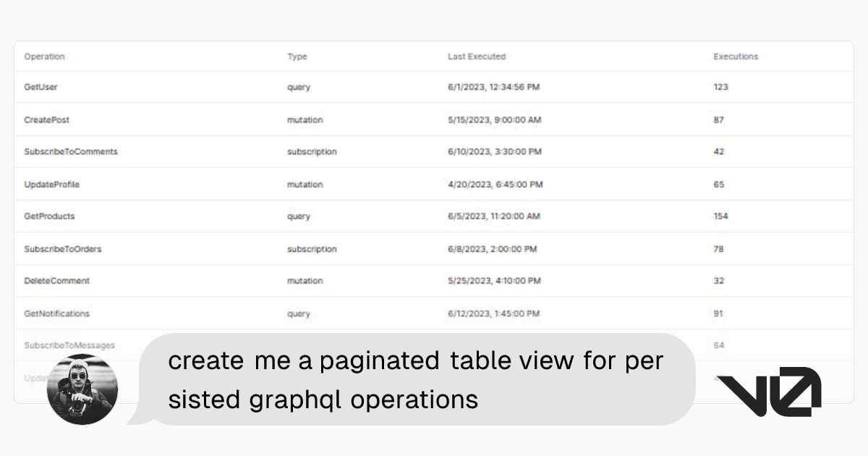Click the subscription type for SubscribeToOrders
Image resolution: width=868 pixels, height=456 pixels.
[x=312, y=249]
